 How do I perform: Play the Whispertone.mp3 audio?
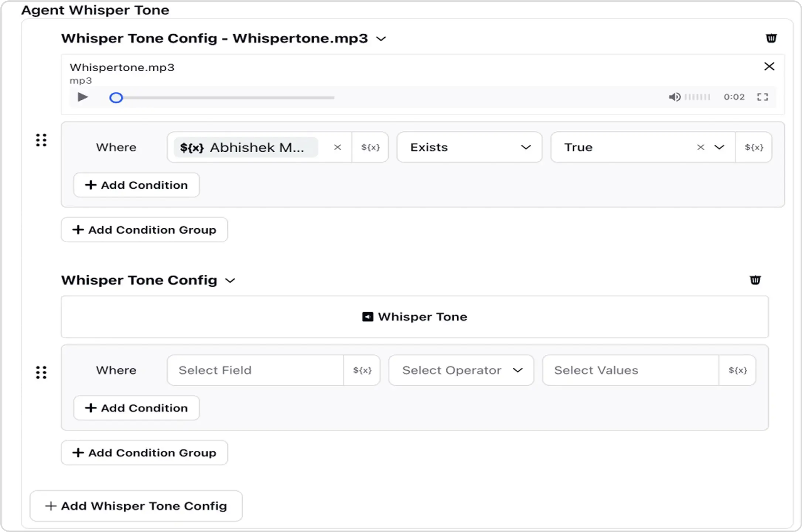click(83, 97)
